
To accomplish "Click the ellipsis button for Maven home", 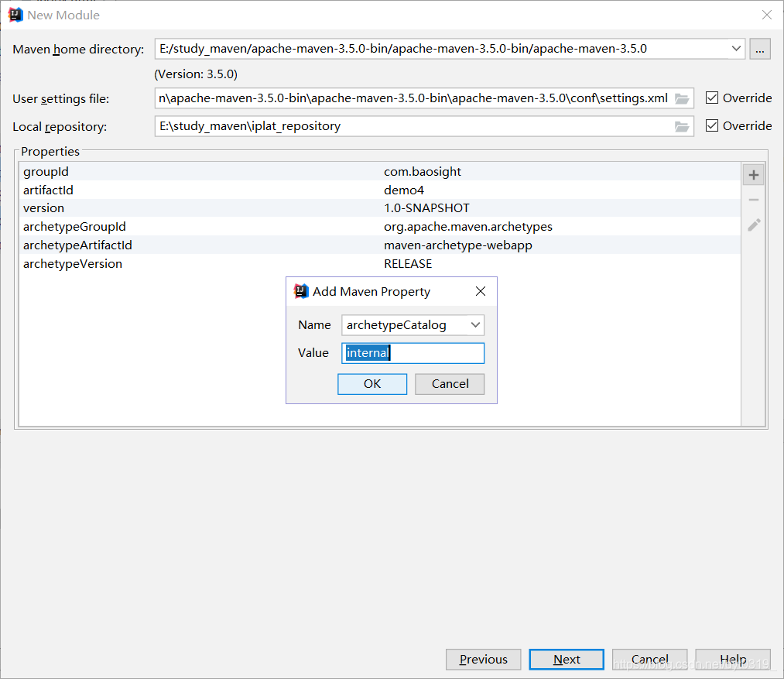I will tap(759, 49).
